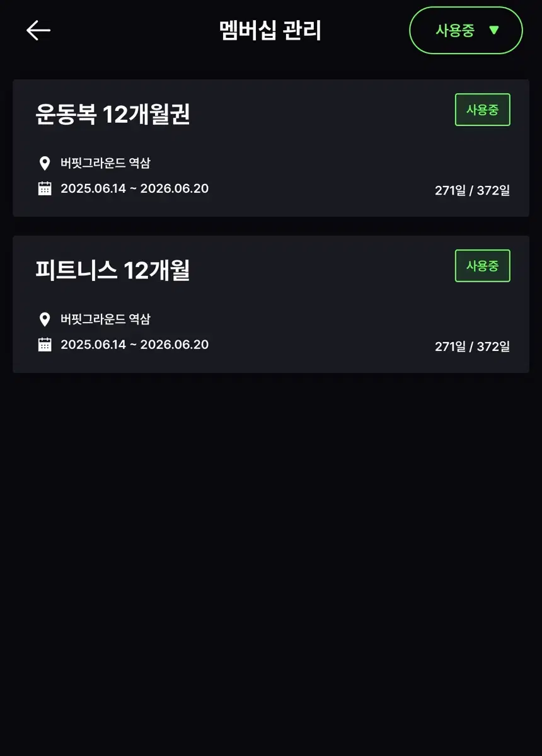
Task: Click the calendar icon on 운동복 12개월권 card
Action: (x=45, y=188)
